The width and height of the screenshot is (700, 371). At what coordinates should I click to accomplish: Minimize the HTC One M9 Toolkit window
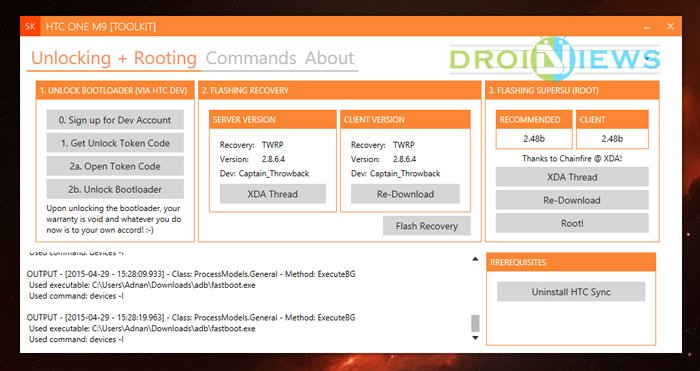pyautogui.click(x=647, y=27)
